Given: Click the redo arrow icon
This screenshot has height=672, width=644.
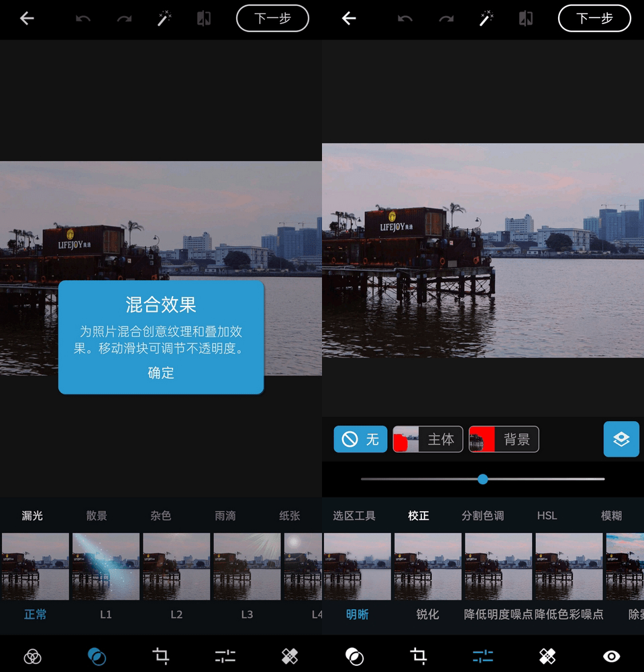Looking at the screenshot, I should tap(123, 18).
